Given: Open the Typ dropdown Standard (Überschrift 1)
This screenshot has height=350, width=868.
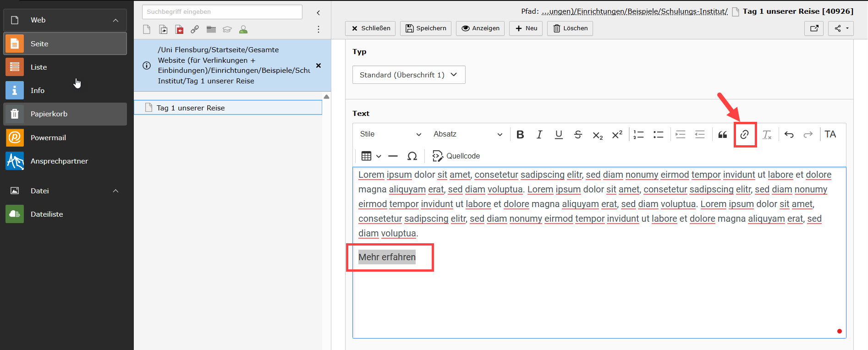Looking at the screenshot, I should pos(408,75).
